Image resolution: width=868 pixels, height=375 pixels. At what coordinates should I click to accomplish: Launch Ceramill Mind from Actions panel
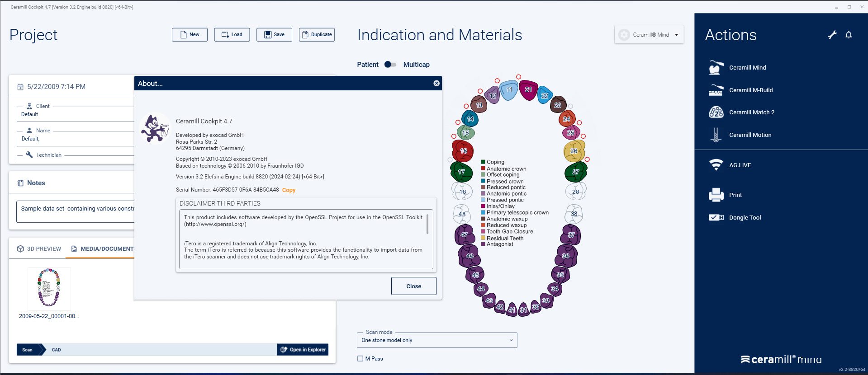(747, 68)
